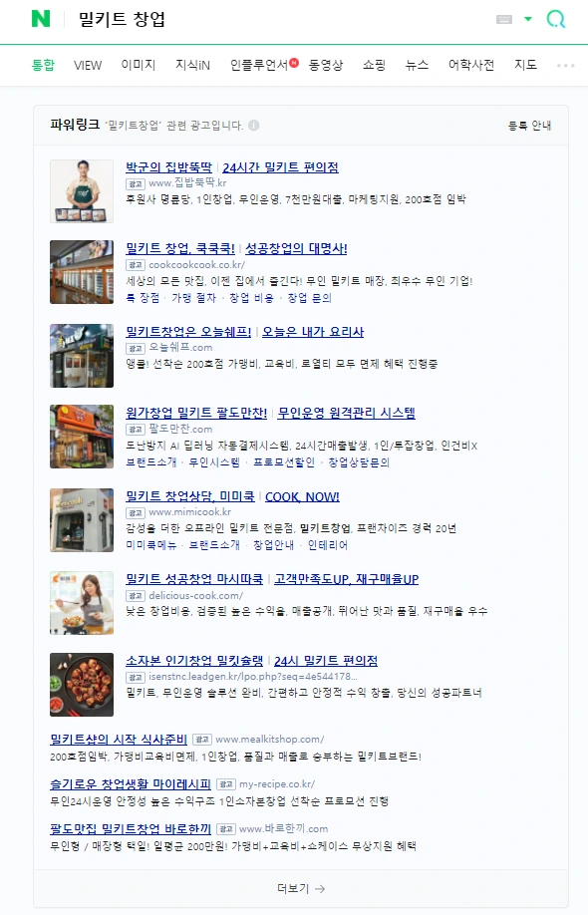Image resolution: width=588 pixels, height=915 pixels.
Task: Switch to the VIEW tab
Action: click(x=88, y=66)
